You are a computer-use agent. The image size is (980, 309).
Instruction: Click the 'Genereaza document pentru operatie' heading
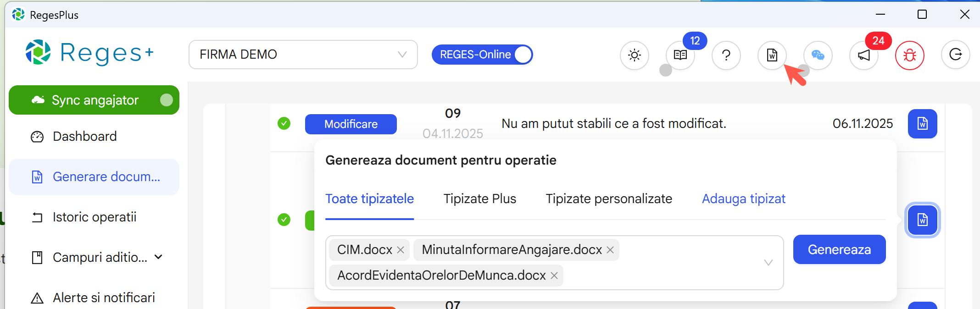441,160
